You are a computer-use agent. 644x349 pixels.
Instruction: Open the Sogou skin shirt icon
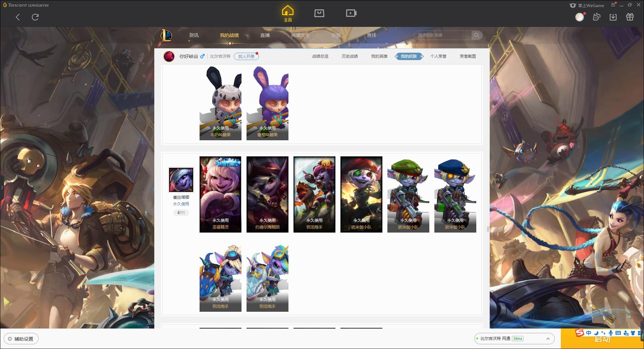633,333
